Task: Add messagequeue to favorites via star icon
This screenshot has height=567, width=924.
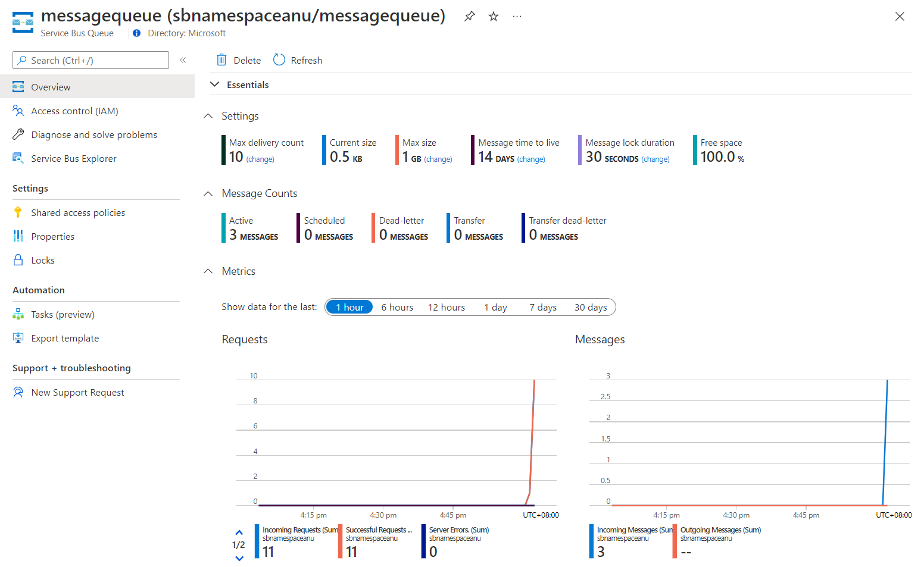Action: [x=494, y=16]
